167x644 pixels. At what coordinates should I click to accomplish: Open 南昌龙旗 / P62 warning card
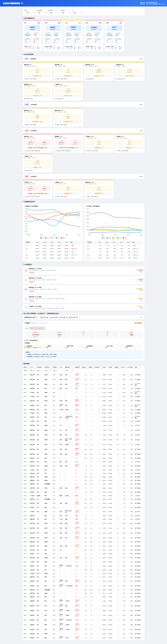37,72
